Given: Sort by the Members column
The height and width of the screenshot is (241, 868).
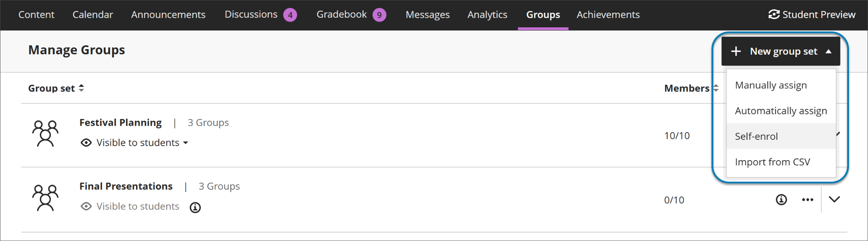Looking at the screenshot, I should (x=691, y=88).
